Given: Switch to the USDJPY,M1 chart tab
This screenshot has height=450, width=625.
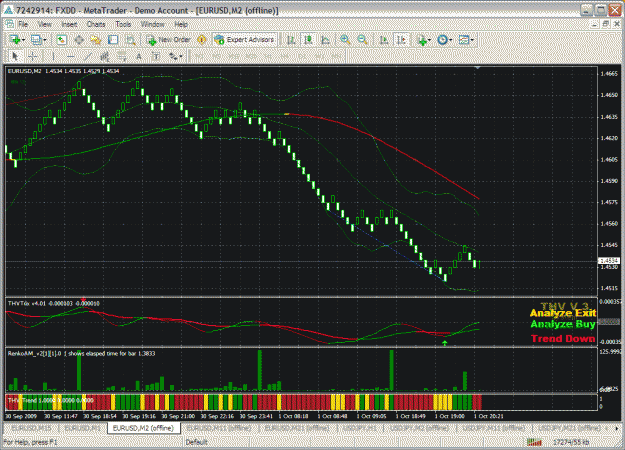Looking at the screenshot, I should point(358,428).
